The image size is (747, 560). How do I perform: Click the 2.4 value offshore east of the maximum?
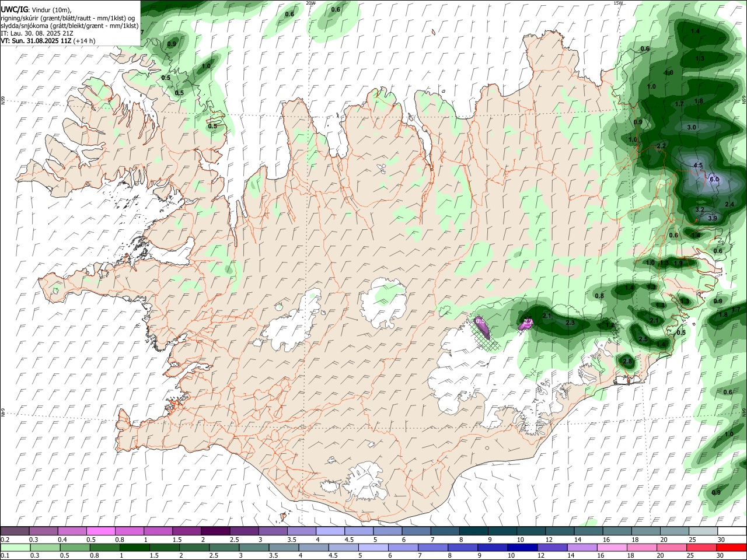(x=729, y=204)
